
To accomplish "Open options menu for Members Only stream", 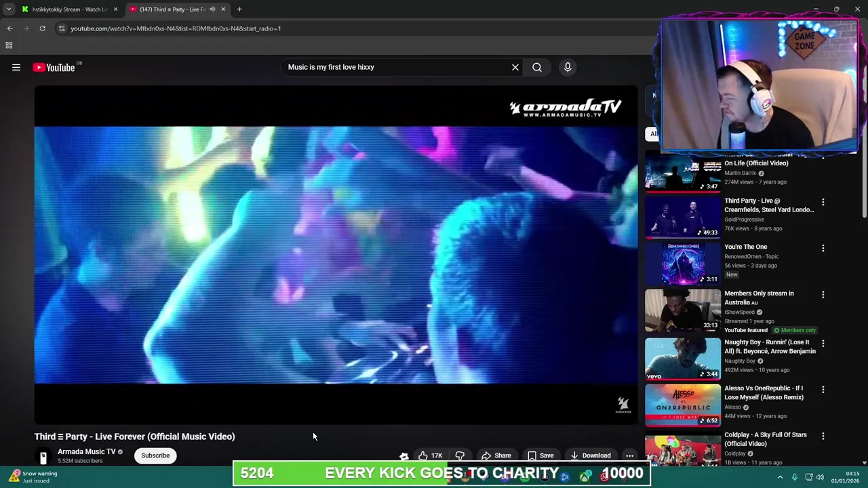I will (x=823, y=295).
